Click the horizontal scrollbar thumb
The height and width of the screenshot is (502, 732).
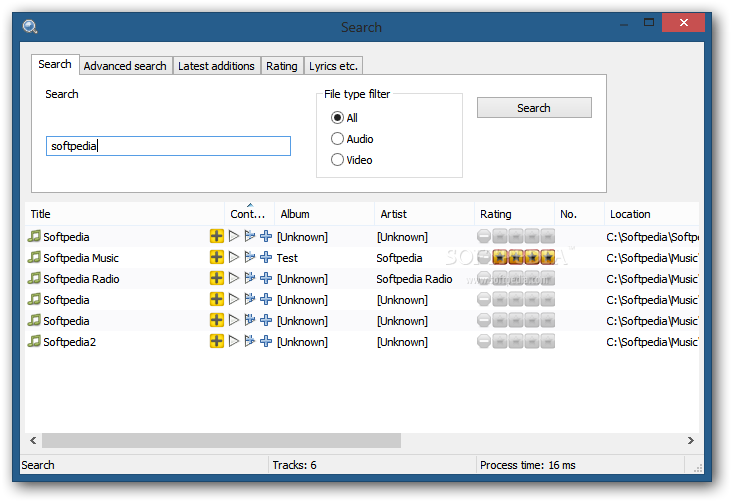pos(221,440)
